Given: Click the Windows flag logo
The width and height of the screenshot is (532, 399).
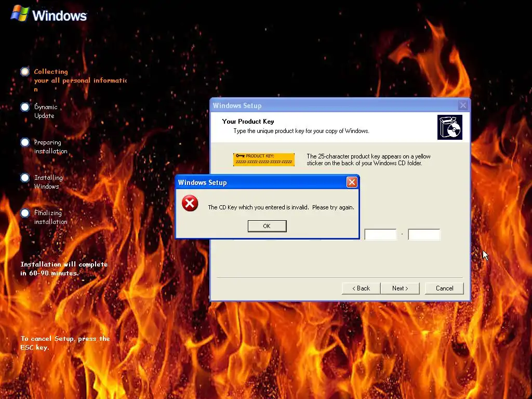Looking at the screenshot, I should click(x=20, y=13).
